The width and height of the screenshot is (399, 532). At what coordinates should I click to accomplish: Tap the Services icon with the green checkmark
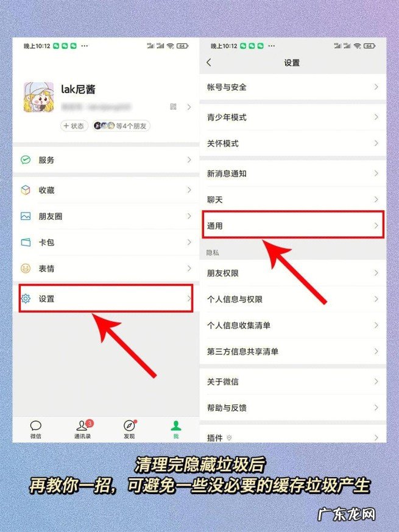[x=26, y=160]
